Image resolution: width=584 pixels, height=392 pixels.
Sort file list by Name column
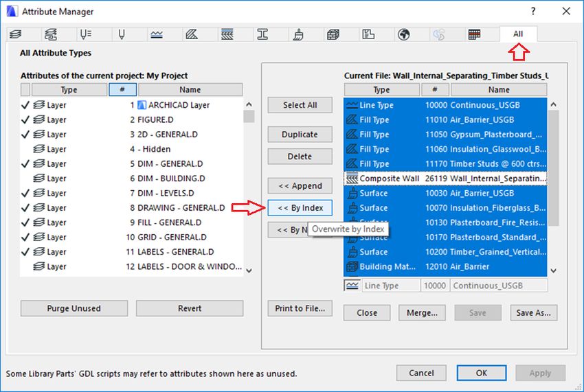pos(499,90)
